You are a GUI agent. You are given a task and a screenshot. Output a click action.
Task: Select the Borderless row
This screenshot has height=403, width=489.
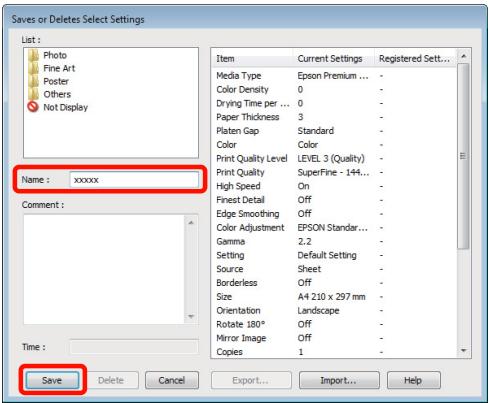[x=333, y=283]
